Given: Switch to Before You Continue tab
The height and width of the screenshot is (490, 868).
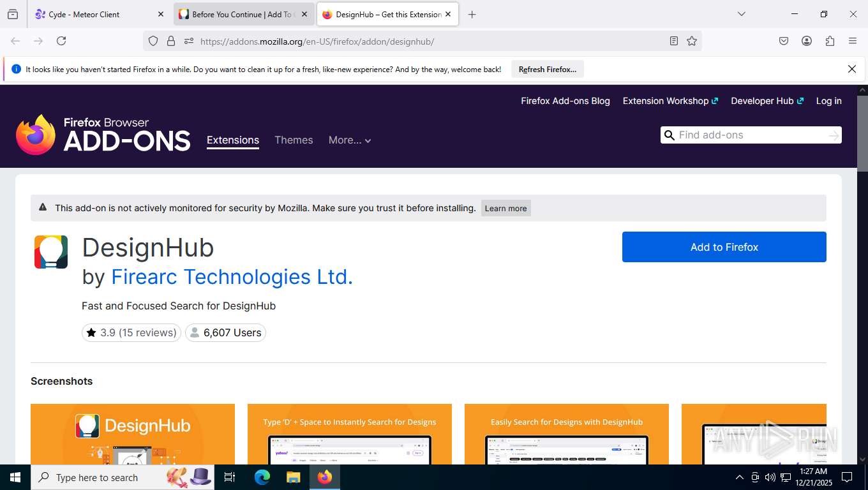Looking at the screenshot, I should pos(244,14).
